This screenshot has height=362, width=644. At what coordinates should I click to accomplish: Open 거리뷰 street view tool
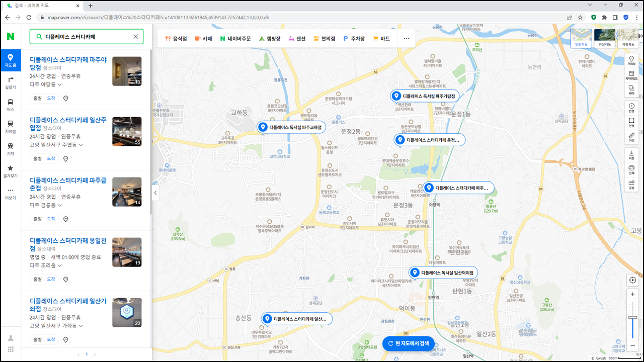631,61
